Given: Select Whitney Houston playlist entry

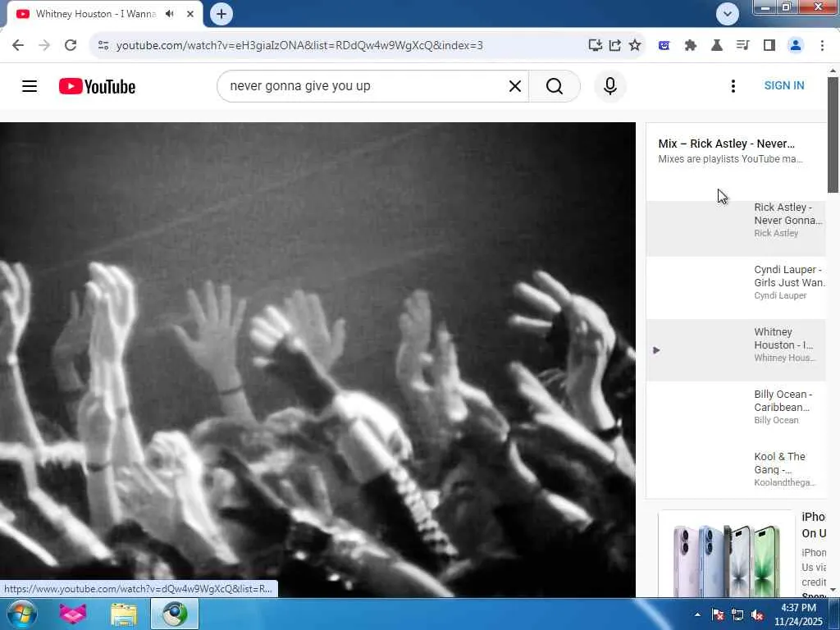Looking at the screenshot, I should (736, 349).
